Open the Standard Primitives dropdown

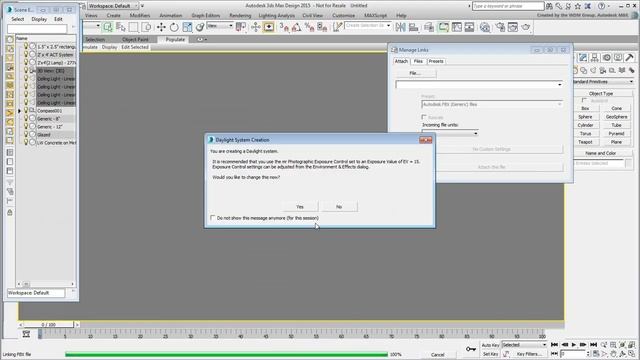[x=603, y=82]
